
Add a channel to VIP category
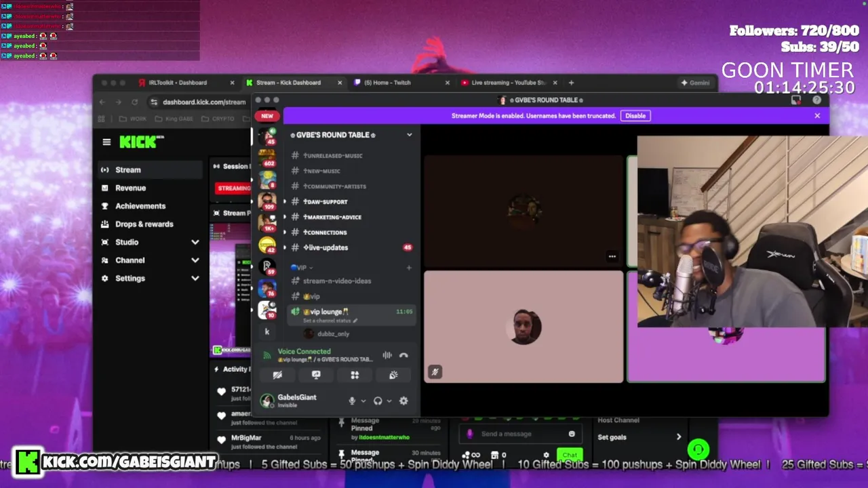tap(409, 268)
